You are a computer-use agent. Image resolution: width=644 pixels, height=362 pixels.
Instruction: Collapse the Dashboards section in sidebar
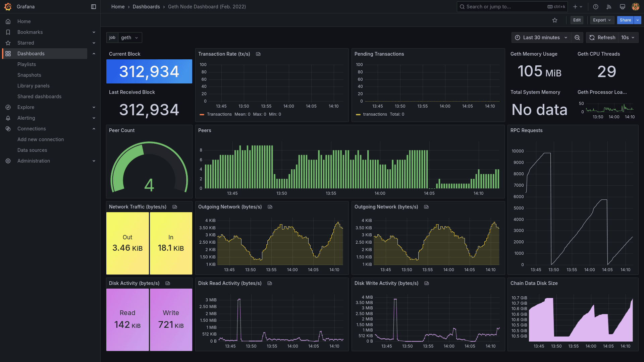(x=94, y=53)
